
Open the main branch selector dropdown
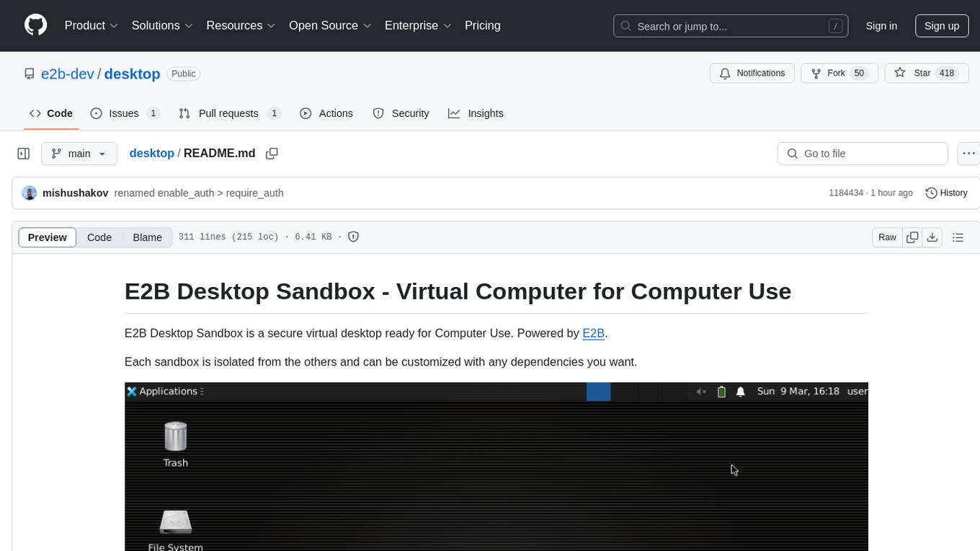click(x=79, y=154)
